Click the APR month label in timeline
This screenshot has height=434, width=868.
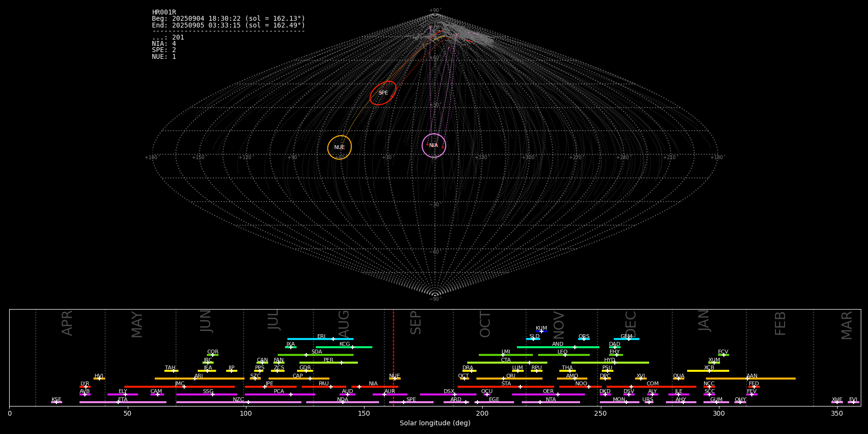[x=67, y=323]
